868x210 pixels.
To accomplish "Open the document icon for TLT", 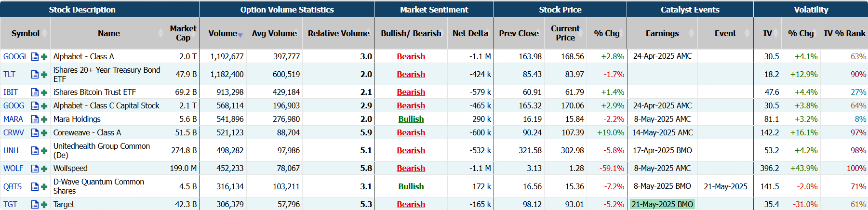I will click(35, 75).
